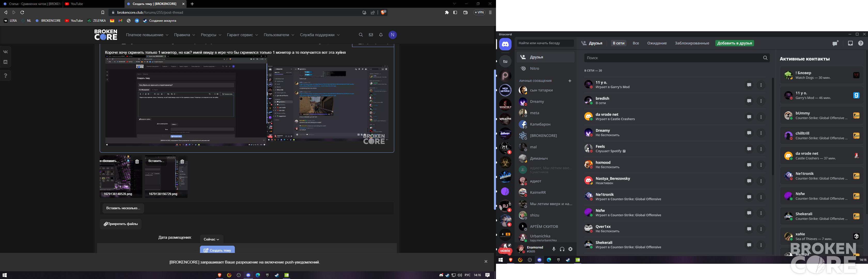This screenshot has height=279, width=868.
Task: Switch to the Все friends tab
Action: [x=636, y=43]
